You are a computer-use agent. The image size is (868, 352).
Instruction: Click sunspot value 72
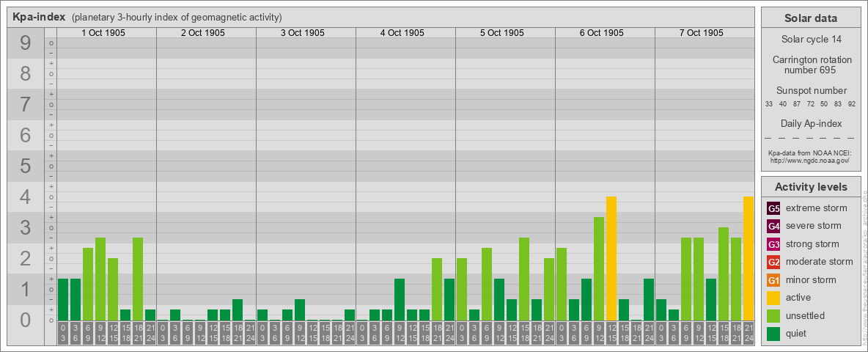coord(810,104)
